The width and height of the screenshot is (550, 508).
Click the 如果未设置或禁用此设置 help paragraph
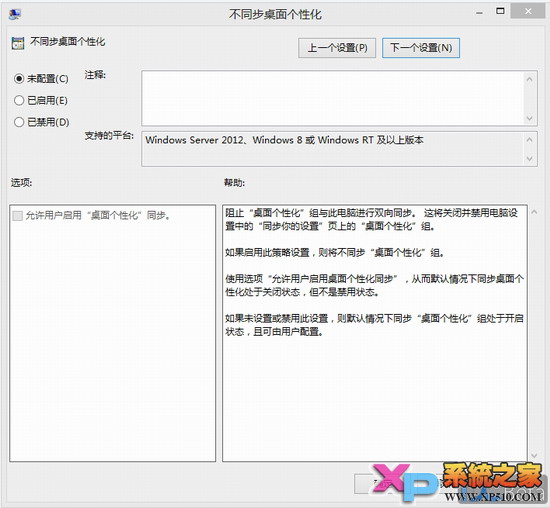coord(374,325)
